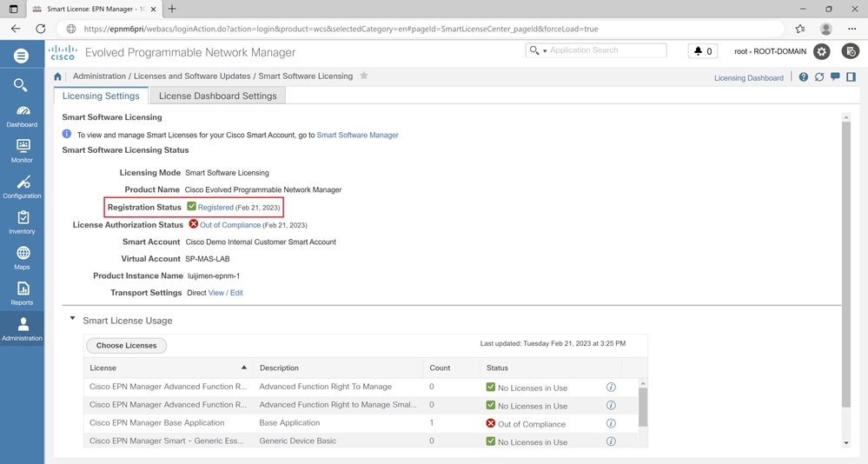
Task: Open the feedback chat bubble icon
Action: 835,77
